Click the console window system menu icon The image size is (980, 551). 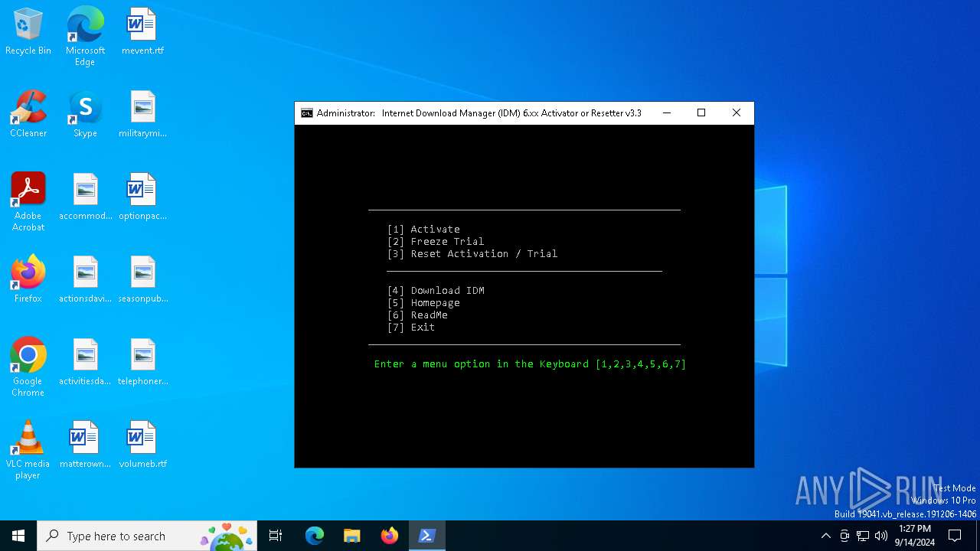coord(307,113)
